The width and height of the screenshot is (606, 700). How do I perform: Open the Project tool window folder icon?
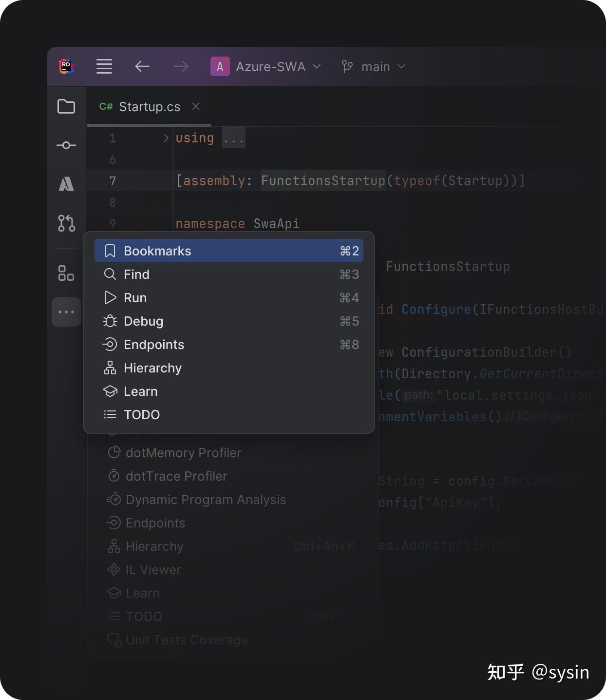[66, 106]
